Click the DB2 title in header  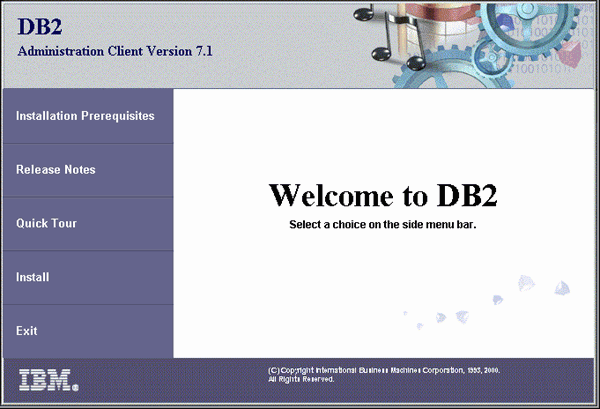[40, 26]
